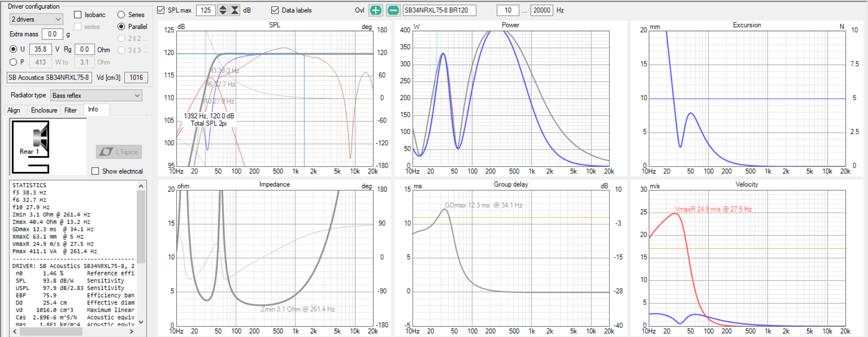
Task: Click the f3 38.3 Hz statistics line
Action: pos(29,192)
